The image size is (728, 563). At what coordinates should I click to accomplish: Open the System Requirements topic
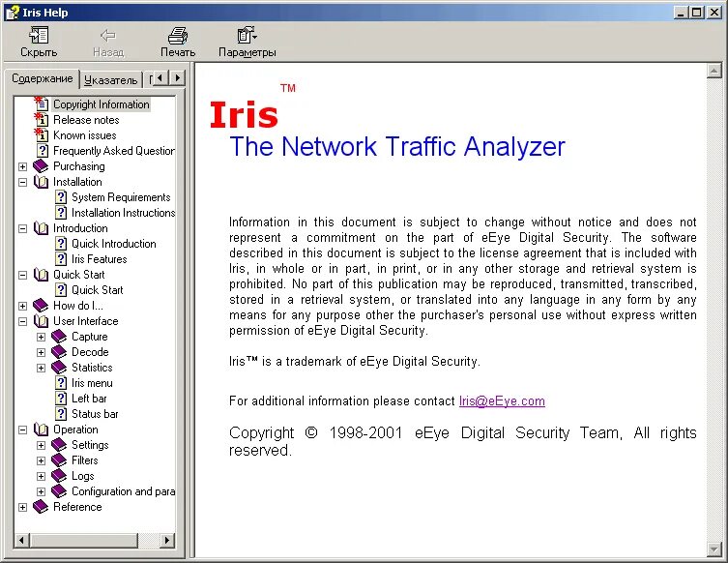click(x=121, y=197)
